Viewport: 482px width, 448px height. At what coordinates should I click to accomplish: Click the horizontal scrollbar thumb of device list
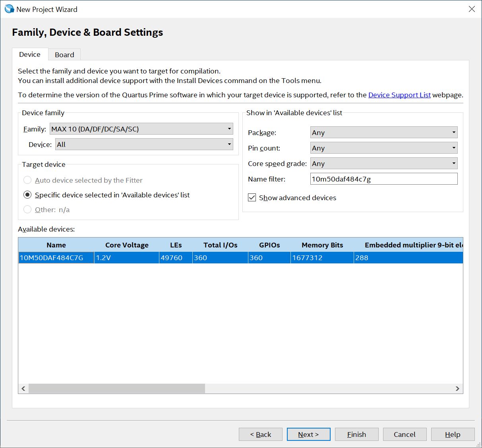coord(117,388)
